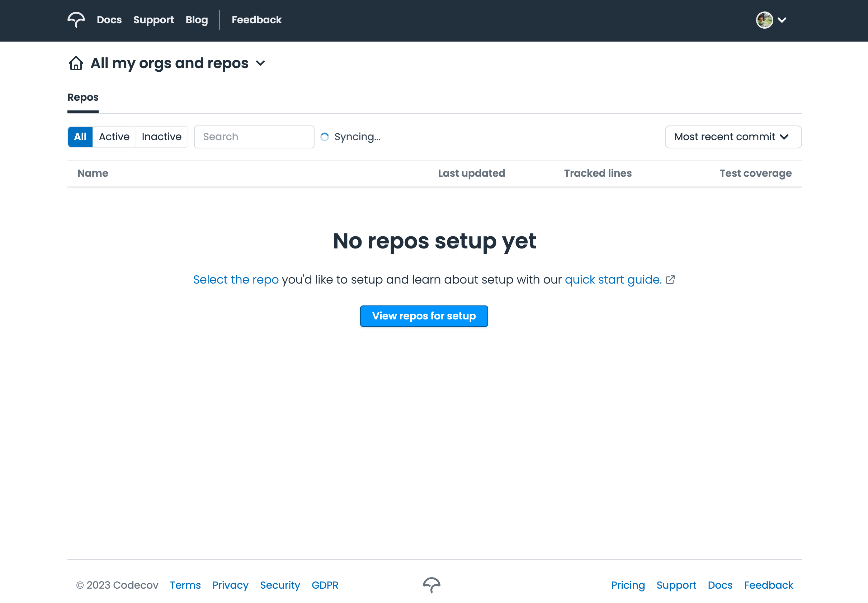Open the quick start guide link
868x603 pixels.
(x=613, y=280)
